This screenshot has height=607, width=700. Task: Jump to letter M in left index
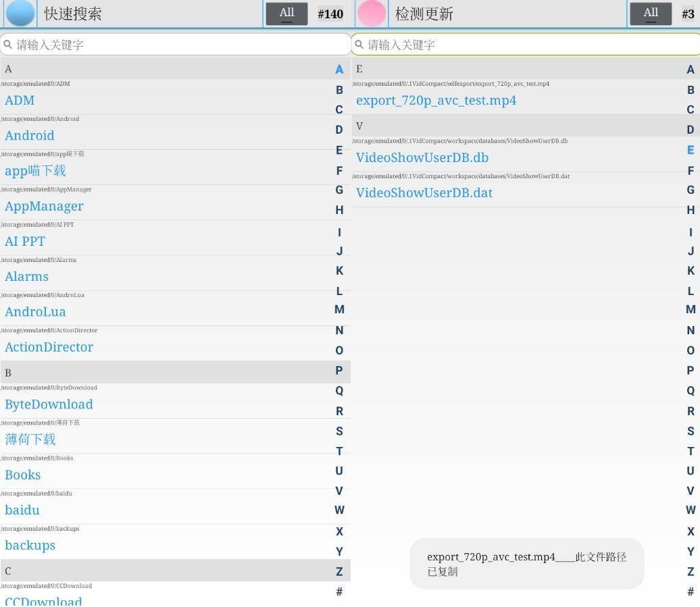click(x=339, y=310)
